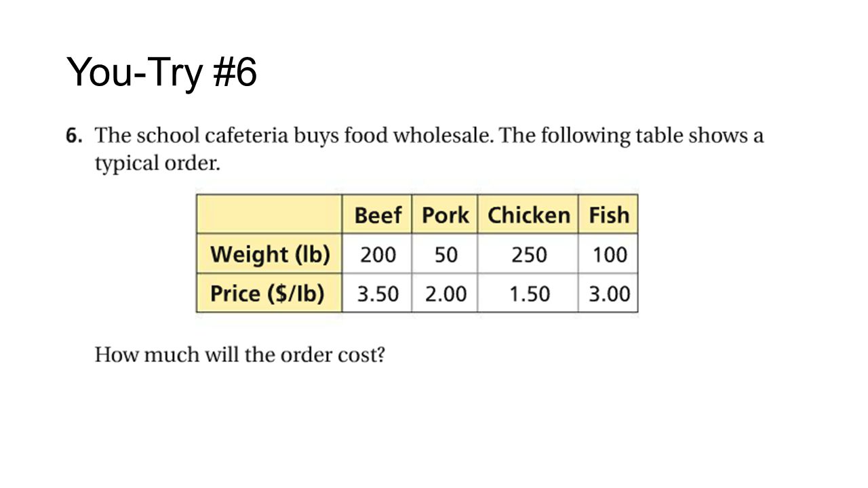Click the You-Try #6 slide title
This screenshot has height=488, width=868.
tap(161, 72)
